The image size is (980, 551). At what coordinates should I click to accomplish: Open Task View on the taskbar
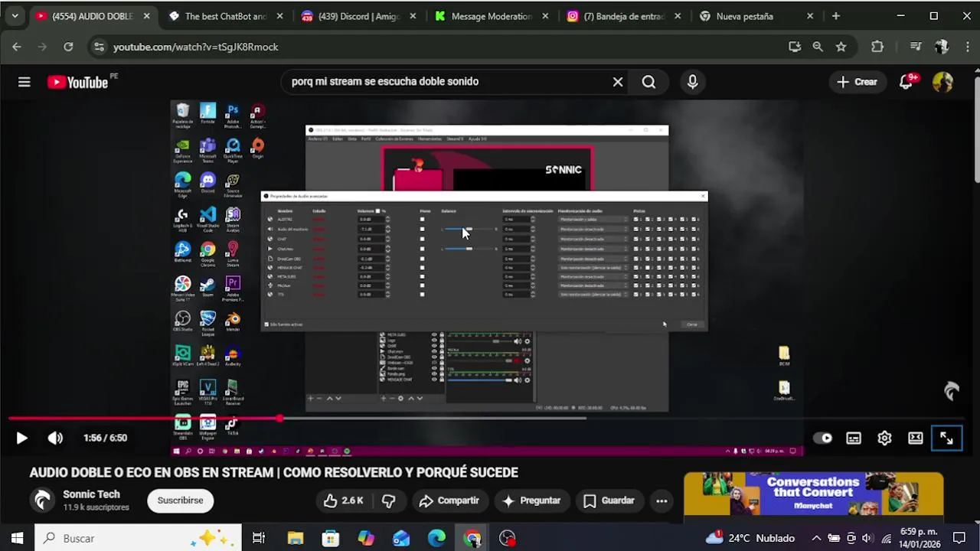(x=259, y=538)
